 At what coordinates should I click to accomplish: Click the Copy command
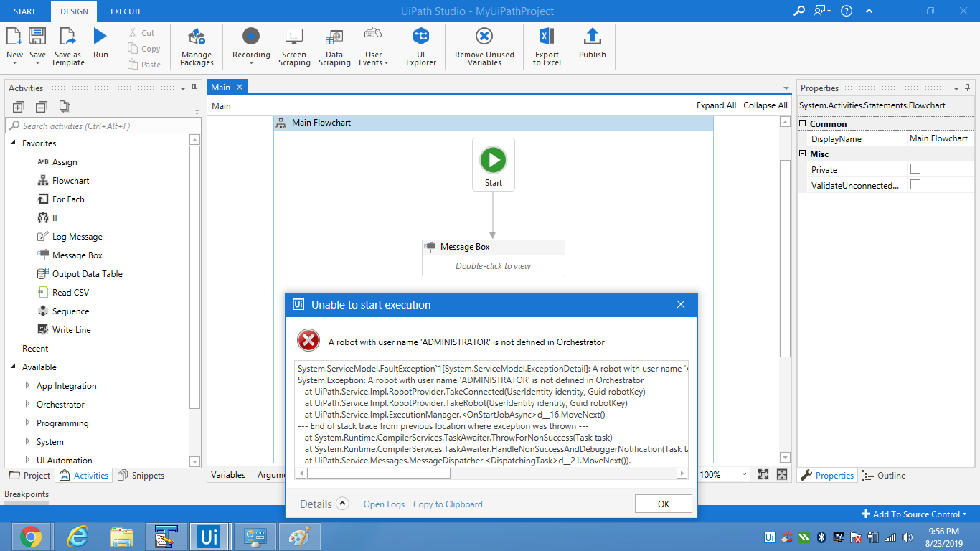pos(143,49)
